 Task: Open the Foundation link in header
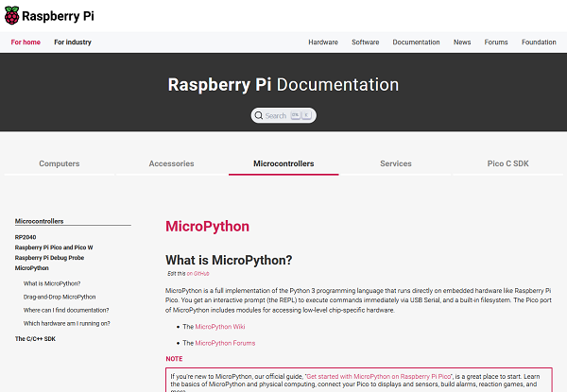tap(539, 43)
